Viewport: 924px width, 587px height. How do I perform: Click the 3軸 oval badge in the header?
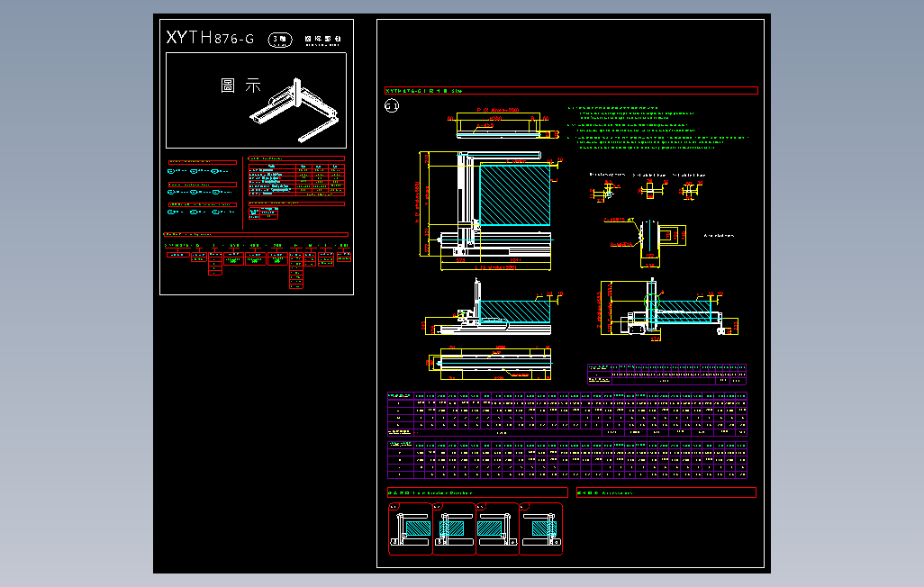(280, 40)
